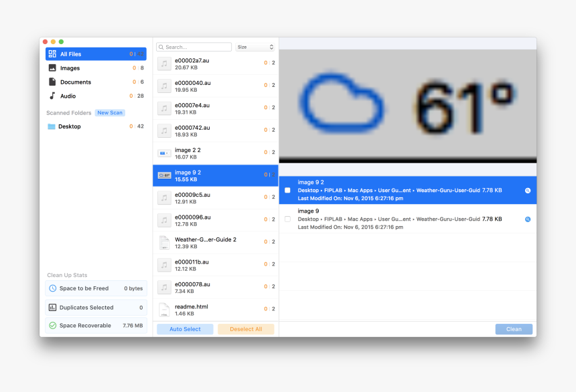
Task: Tick the checkbox for 'image 9 2'
Action: [287, 190]
